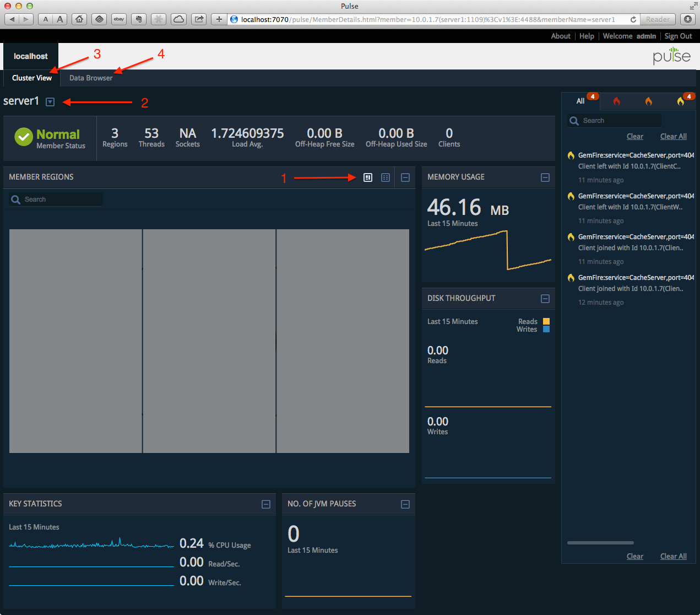
Task: Collapse the Member Regions panel
Action: point(405,177)
